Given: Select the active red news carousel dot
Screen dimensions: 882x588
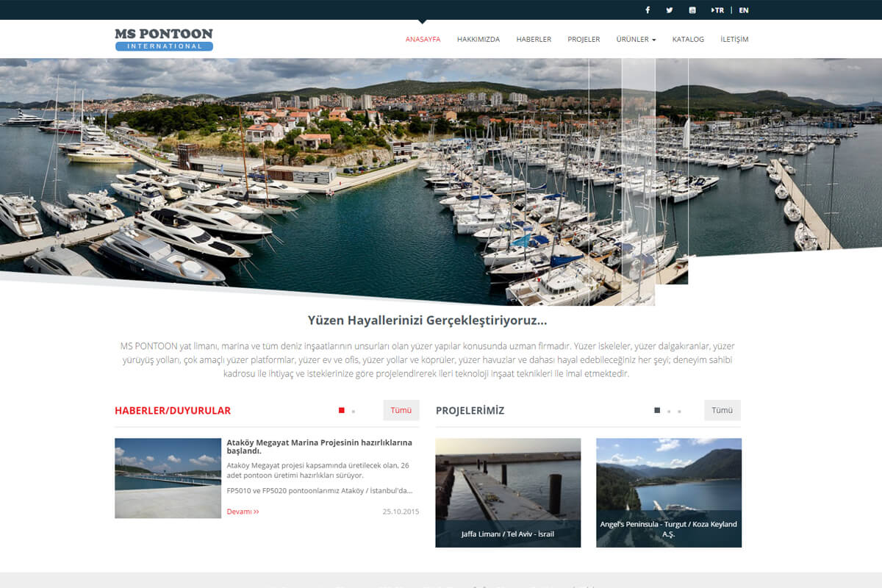Looking at the screenshot, I should coord(342,411).
